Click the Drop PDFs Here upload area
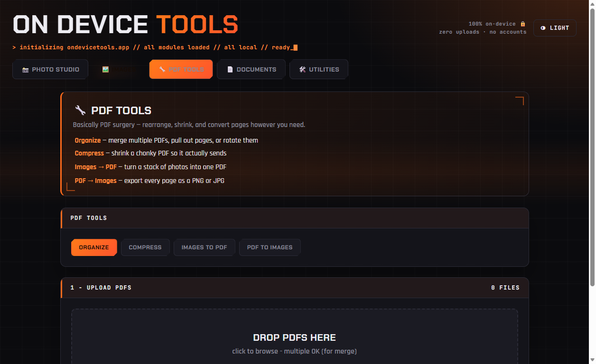Screen dimensions: 596x364 [x=294, y=337]
